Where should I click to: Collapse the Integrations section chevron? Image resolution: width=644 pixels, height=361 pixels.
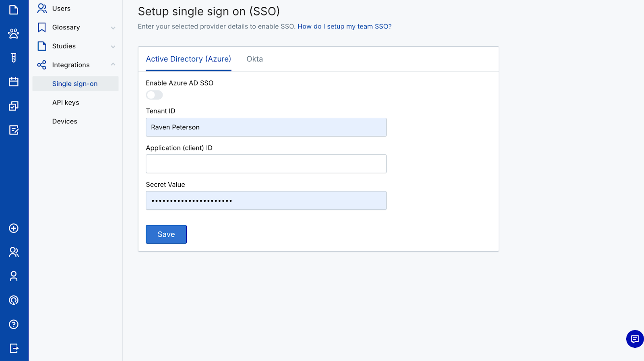[x=113, y=65]
